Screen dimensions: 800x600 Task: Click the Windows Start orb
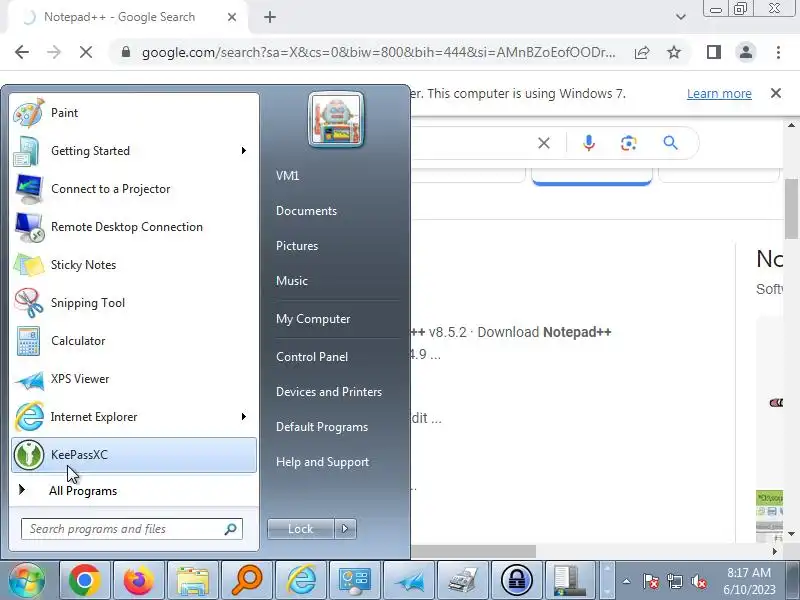click(27, 581)
